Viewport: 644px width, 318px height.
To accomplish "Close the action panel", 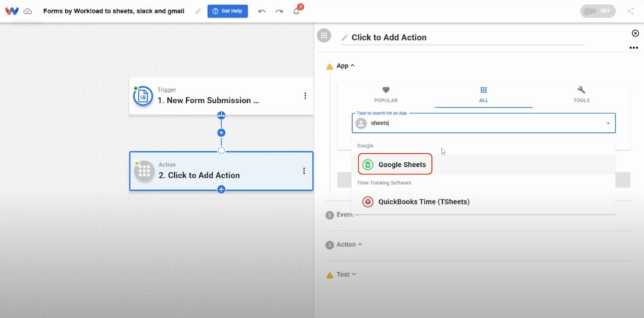I will coord(635,33).
